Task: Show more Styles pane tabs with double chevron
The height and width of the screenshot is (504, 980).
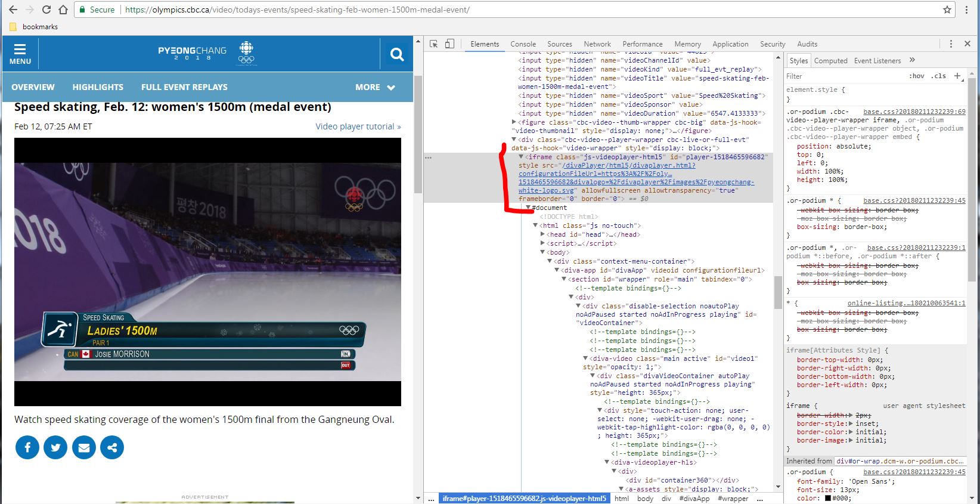Action: click(x=912, y=60)
